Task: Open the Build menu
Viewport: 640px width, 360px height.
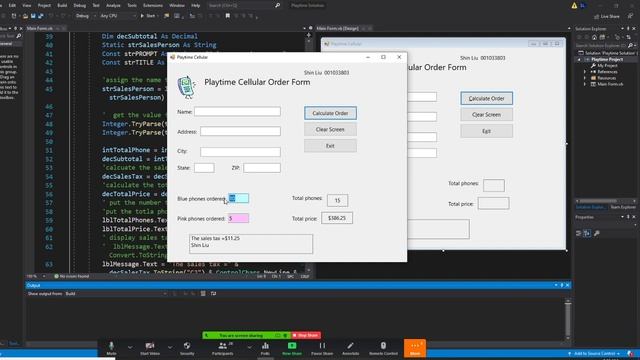Action: (62, 5)
